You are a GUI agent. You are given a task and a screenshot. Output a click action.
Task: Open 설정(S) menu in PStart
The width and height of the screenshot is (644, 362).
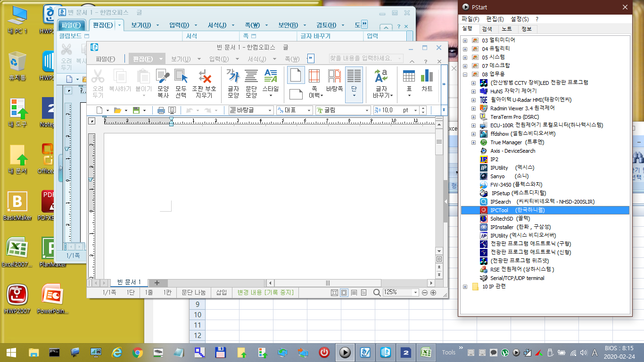coord(520,19)
